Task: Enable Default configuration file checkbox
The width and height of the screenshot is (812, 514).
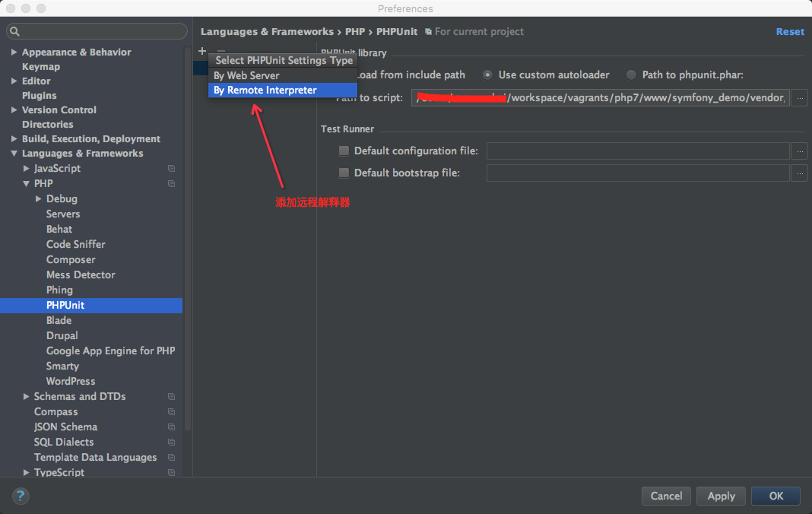Action: tap(344, 151)
